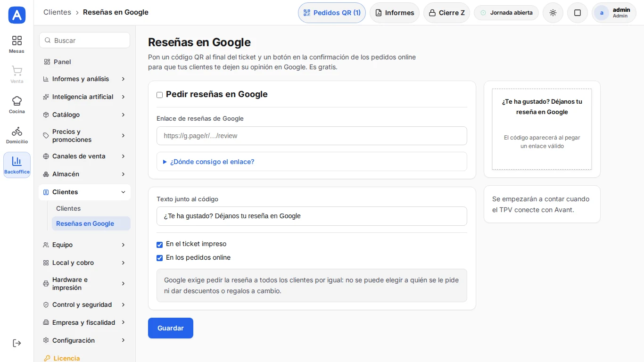644x362 pixels.
Task: Open Mesas from the left rail
Action: click(x=17, y=44)
